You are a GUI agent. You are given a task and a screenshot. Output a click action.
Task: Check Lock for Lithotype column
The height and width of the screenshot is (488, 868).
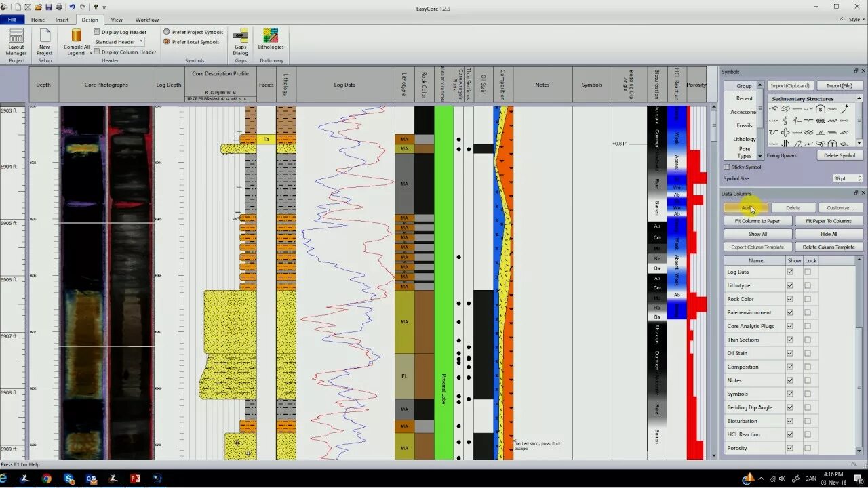tap(807, 285)
